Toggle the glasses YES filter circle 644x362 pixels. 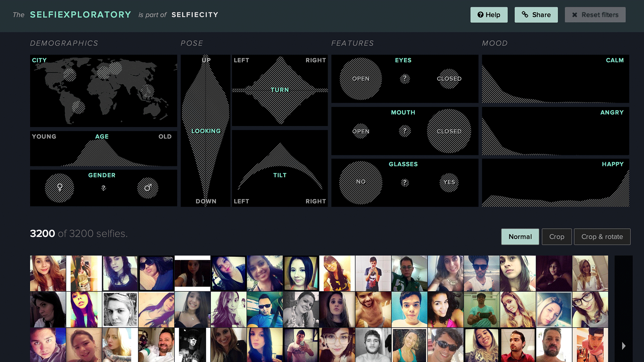point(449,182)
